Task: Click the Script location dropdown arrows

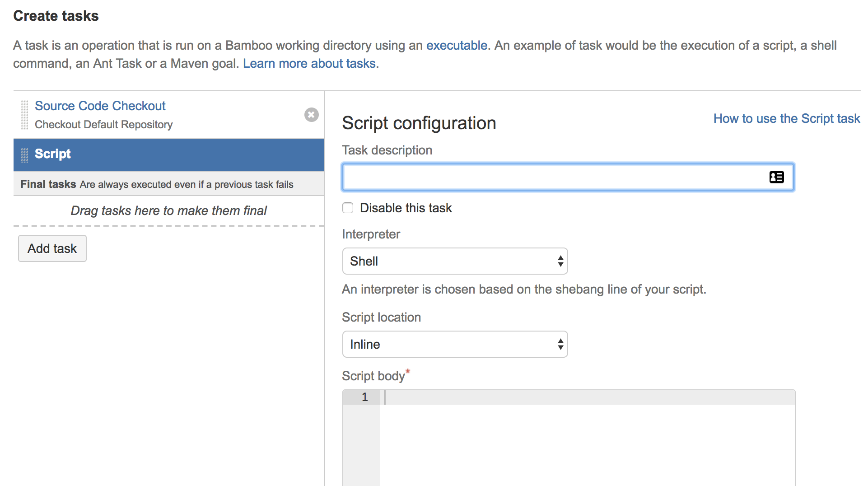Action: point(560,344)
